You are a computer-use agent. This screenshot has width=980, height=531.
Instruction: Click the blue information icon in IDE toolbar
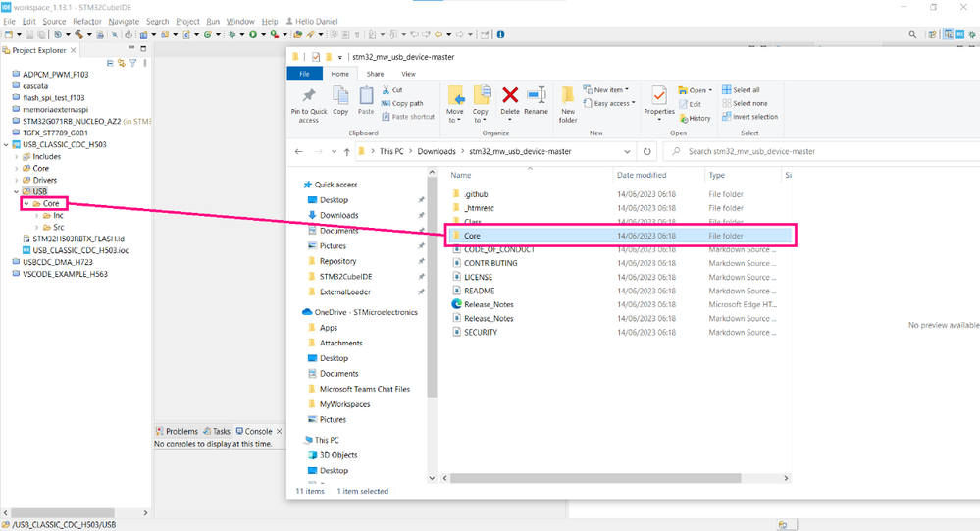(x=500, y=34)
